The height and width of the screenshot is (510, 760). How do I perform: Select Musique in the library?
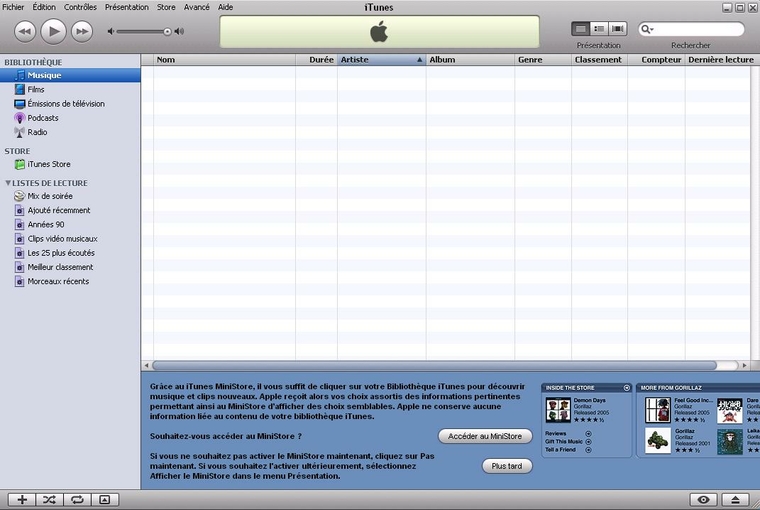point(70,75)
